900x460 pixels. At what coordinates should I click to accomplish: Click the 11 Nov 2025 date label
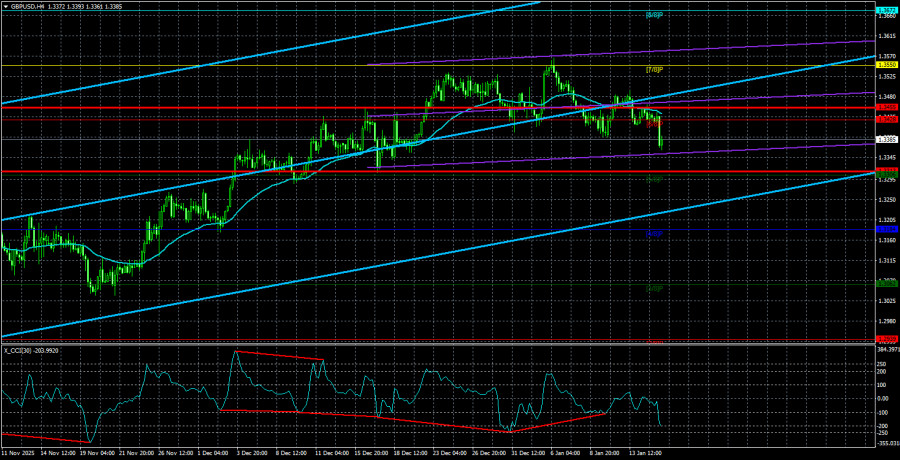click(x=22, y=453)
